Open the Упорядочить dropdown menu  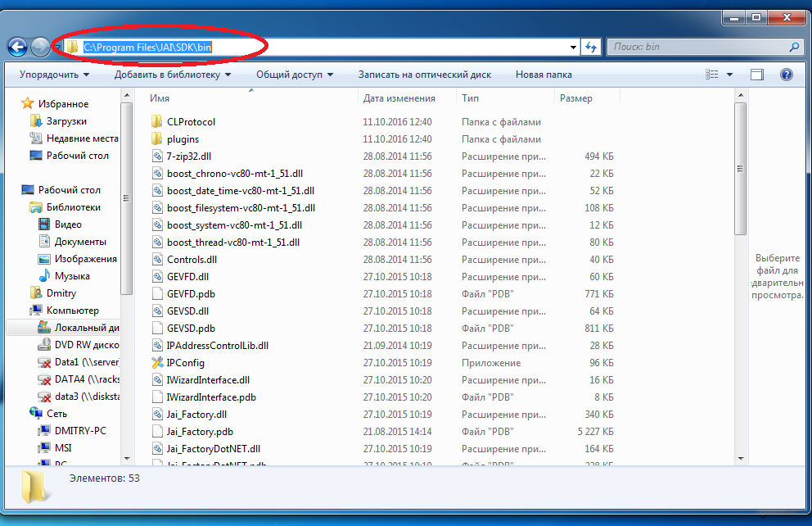click(54, 75)
